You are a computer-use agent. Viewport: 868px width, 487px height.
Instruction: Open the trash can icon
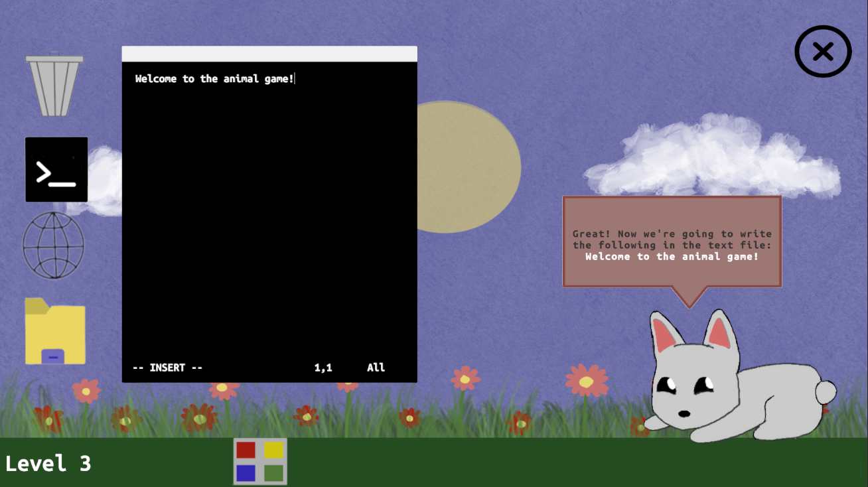(54, 85)
